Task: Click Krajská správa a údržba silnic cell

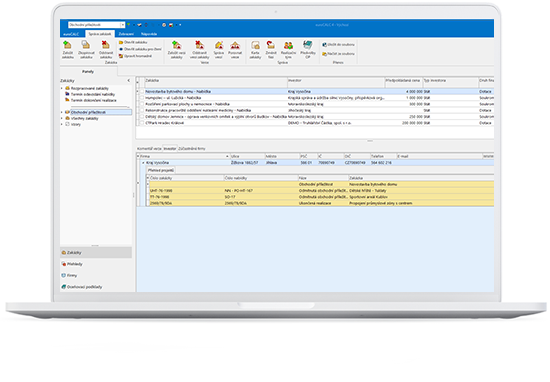Action: pyautogui.click(x=336, y=98)
